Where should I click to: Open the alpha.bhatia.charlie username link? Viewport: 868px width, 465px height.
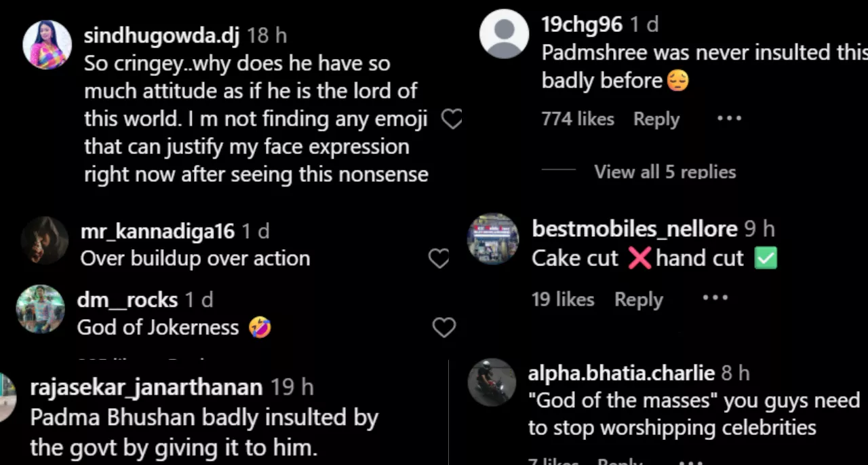point(621,373)
